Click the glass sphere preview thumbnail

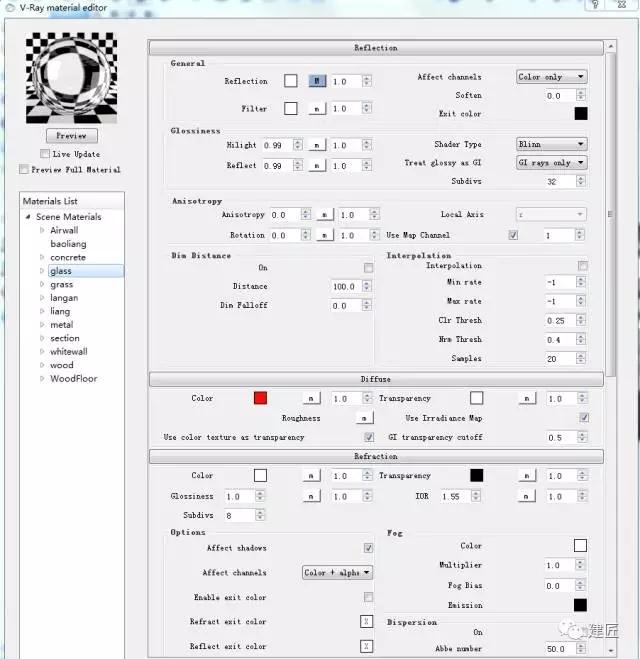pos(71,78)
